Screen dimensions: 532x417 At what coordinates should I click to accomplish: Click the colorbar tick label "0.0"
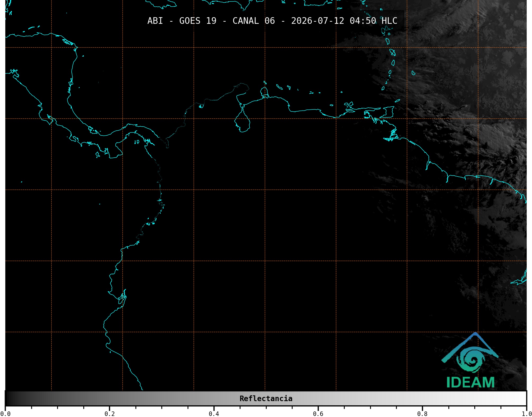[5, 414]
